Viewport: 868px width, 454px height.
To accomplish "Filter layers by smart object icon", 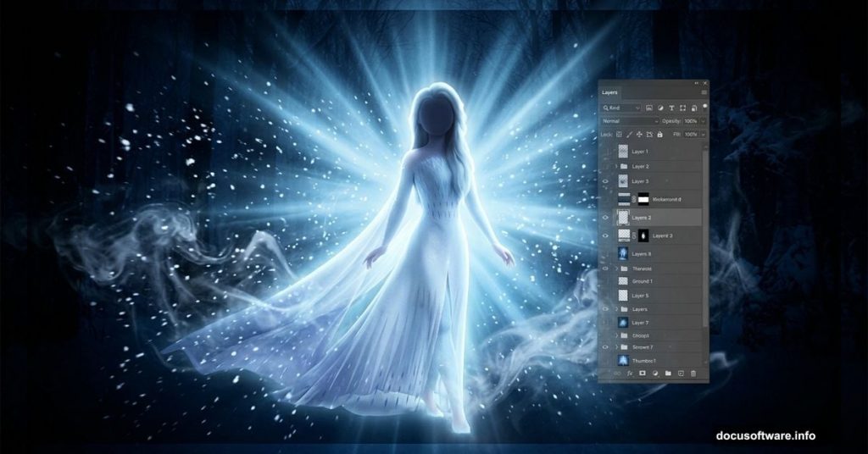I will pos(693,108).
